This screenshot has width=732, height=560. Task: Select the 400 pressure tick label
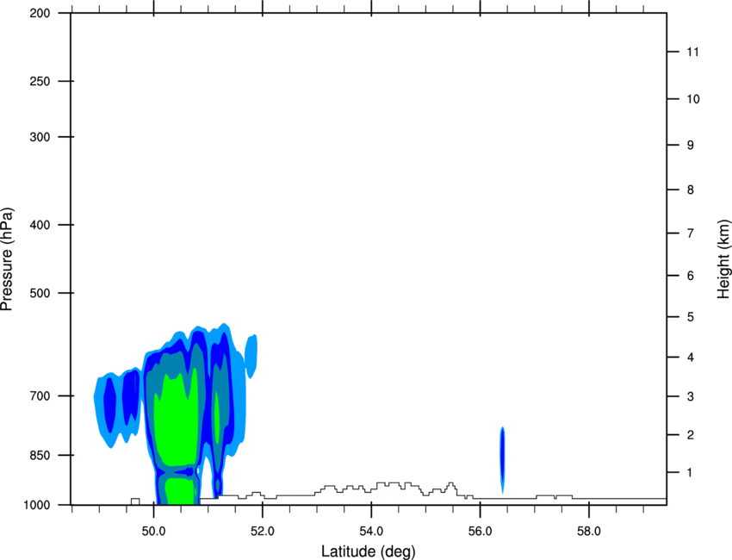pyautogui.click(x=40, y=225)
